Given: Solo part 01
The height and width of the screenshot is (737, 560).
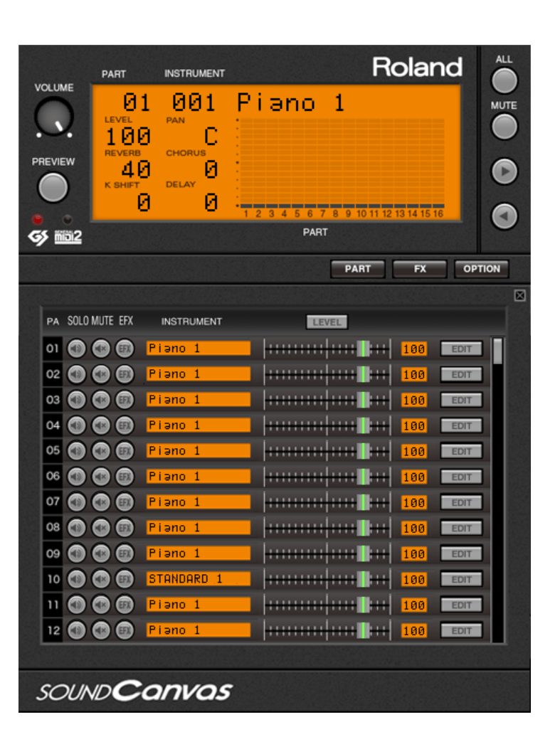Looking at the screenshot, I should pyautogui.click(x=76, y=349).
